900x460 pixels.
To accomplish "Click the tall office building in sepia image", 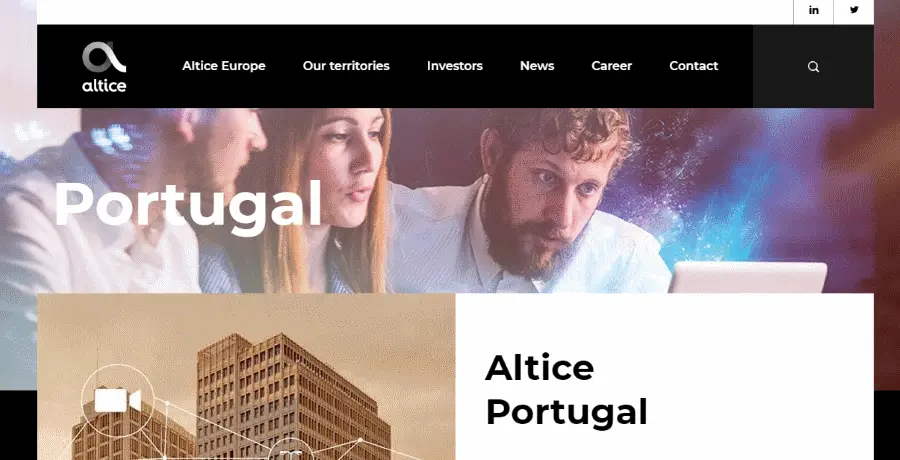I will (x=293, y=396).
